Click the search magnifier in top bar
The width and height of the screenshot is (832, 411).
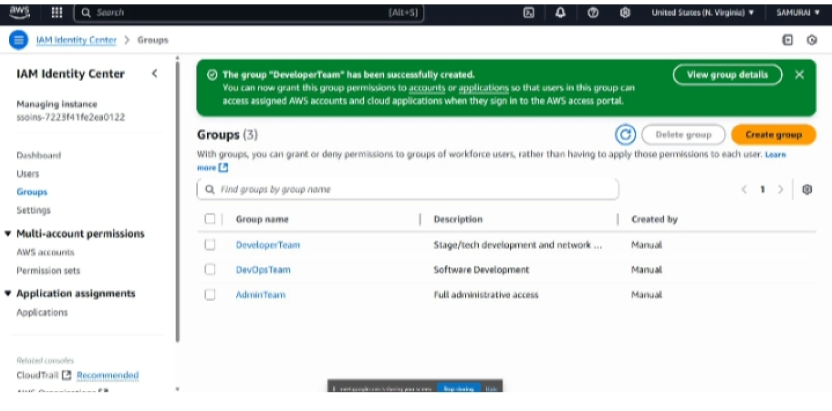86,13
